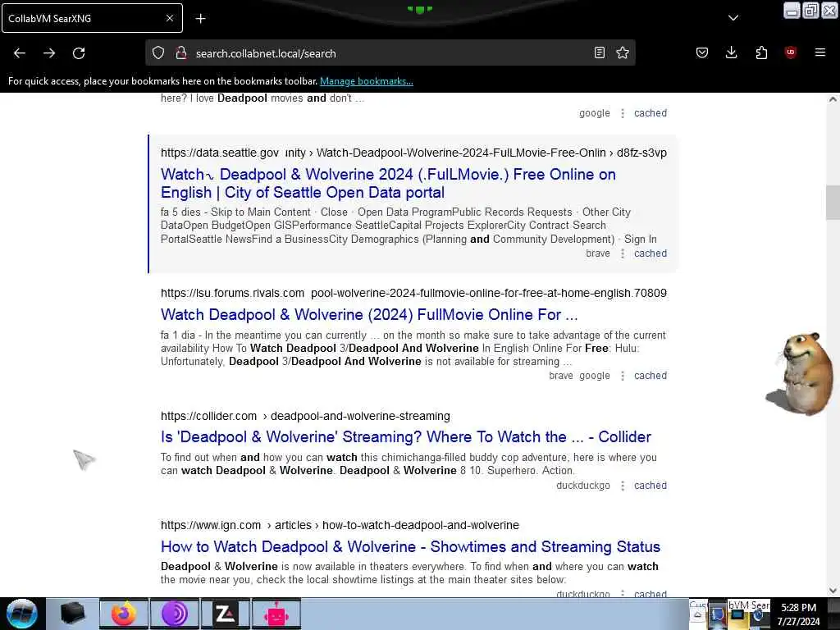Open the Z taskbar application icon
Screen dimensions: 840x630
[x=226, y=614]
